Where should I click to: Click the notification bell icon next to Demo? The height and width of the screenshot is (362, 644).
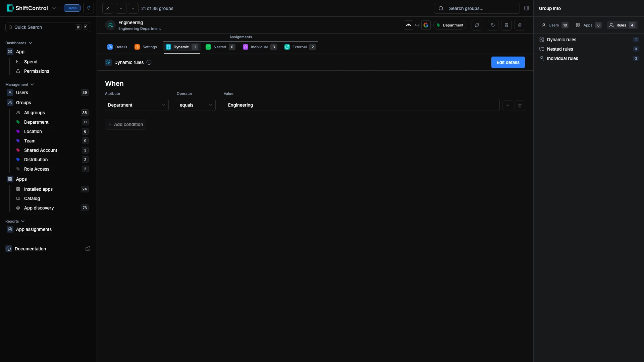click(x=89, y=8)
